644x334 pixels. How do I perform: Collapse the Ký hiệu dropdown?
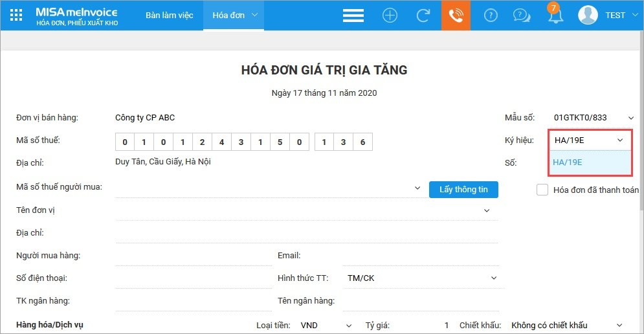point(620,140)
